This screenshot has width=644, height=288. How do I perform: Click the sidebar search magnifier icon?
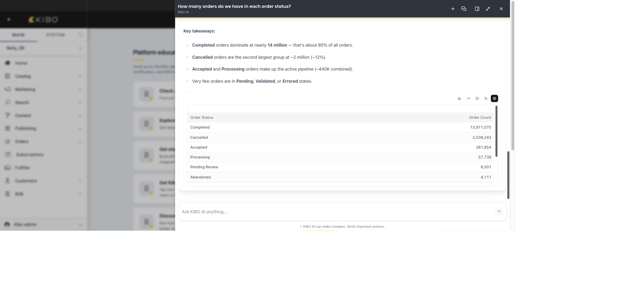click(80, 34)
